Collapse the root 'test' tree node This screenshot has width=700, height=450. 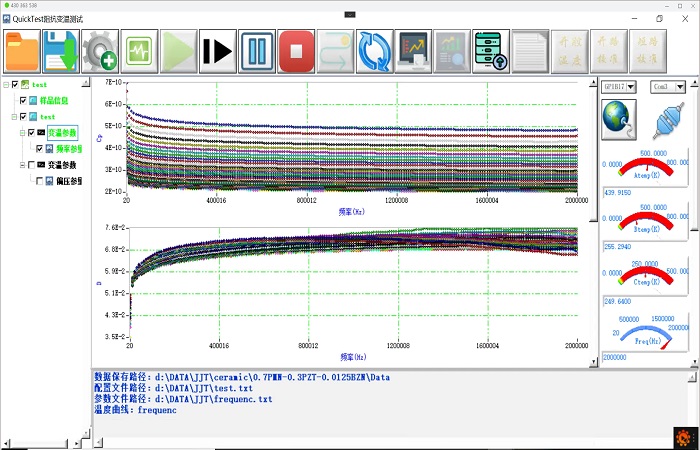6,84
